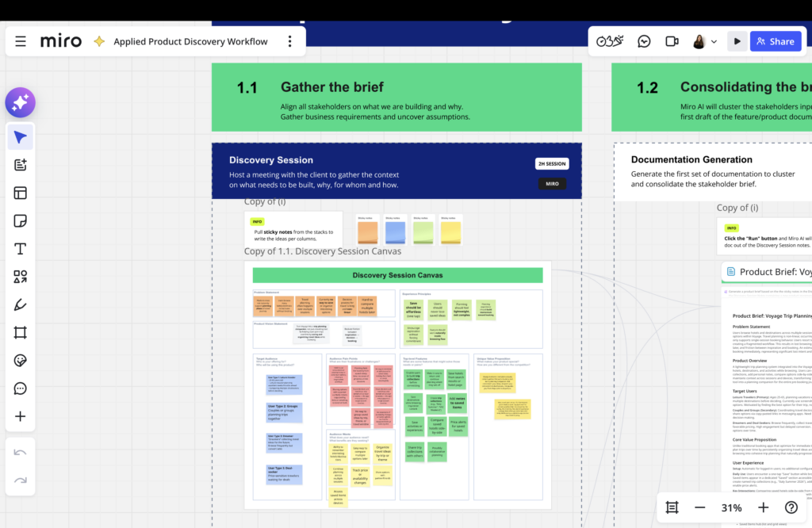
Task: Start presentation mode play button
Action: pyautogui.click(x=737, y=41)
